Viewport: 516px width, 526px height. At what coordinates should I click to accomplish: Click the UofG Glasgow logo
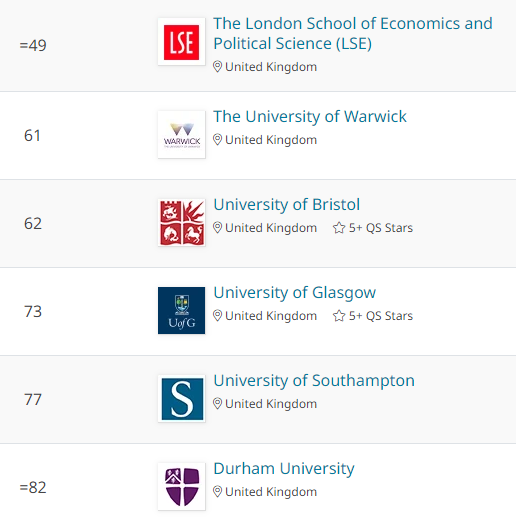pos(182,310)
